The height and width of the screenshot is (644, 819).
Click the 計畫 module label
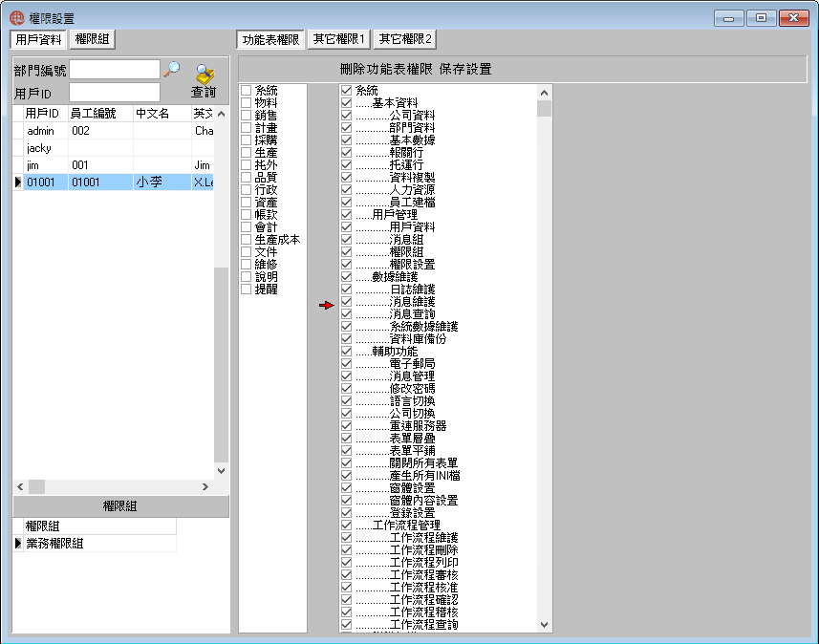[266, 128]
